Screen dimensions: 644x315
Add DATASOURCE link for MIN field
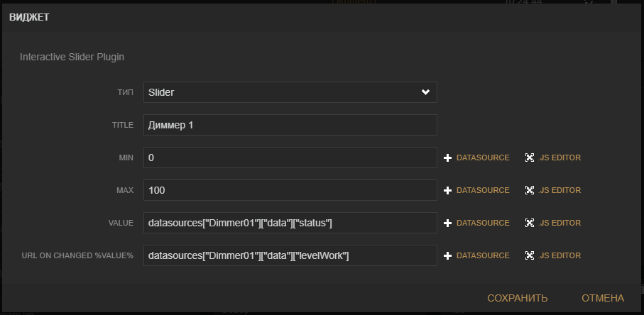[x=483, y=157]
